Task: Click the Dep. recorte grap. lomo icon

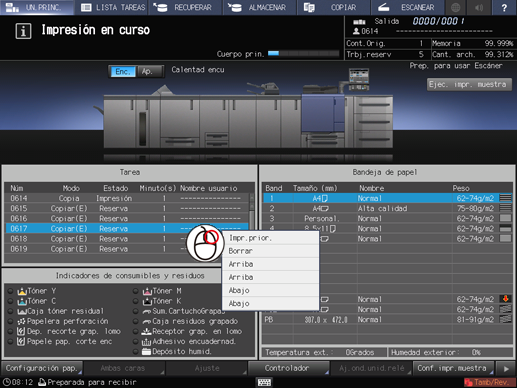Action: (21, 331)
